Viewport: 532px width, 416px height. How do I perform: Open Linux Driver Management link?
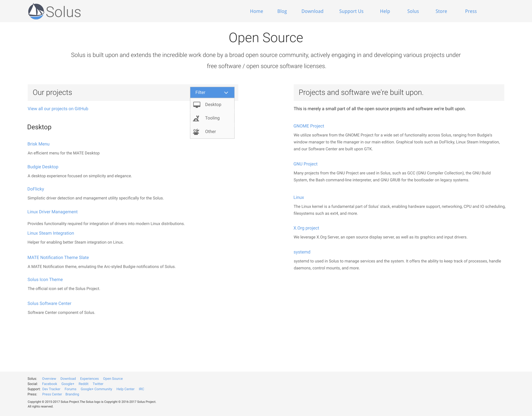(52, 212)
